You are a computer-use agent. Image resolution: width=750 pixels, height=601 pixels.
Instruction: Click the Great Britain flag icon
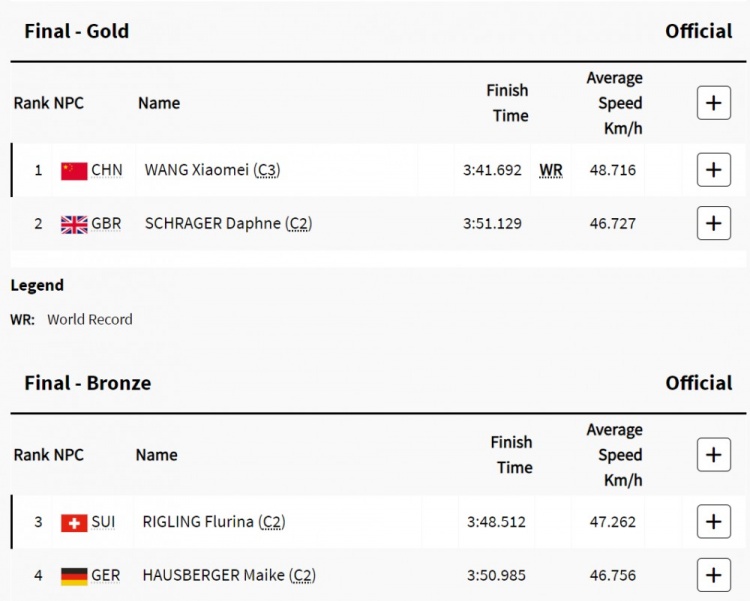tap(74, 224)
